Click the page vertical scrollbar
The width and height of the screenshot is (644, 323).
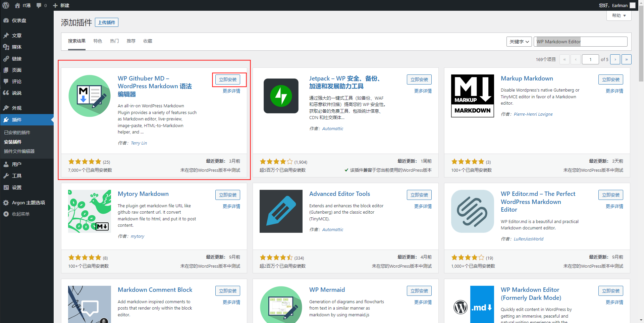tap(641, 44)
